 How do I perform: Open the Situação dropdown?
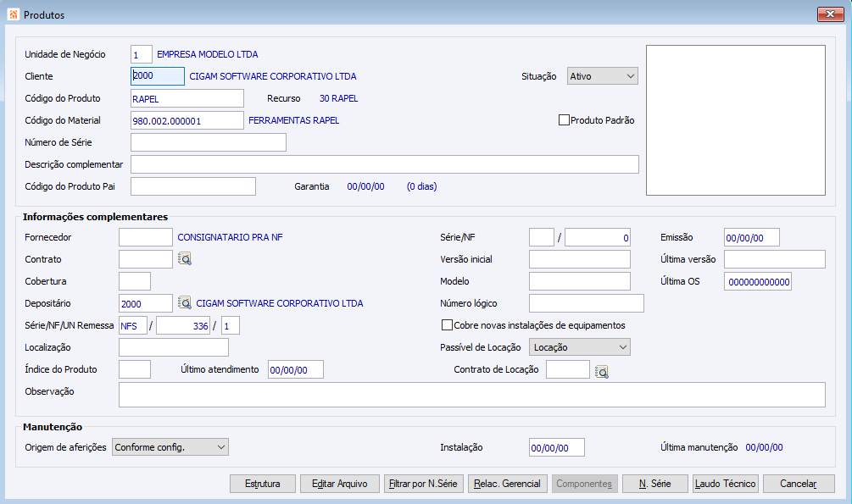pyautogui.click(x=603, y=76)
